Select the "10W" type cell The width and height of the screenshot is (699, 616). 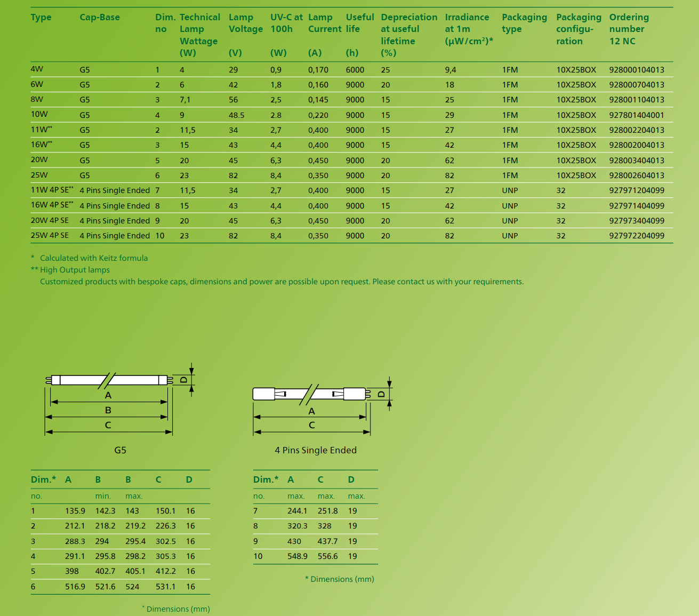click(x=39, y=115)
